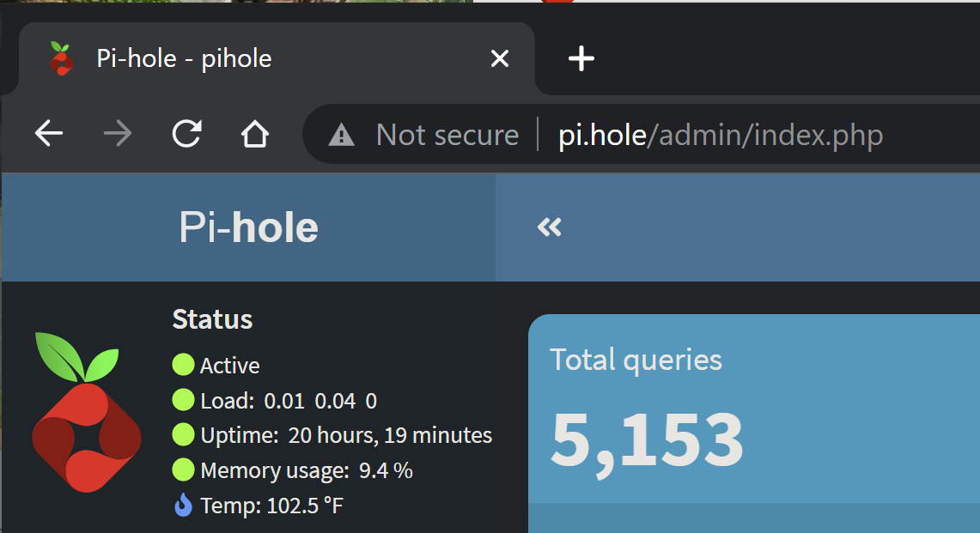Screen dimensions: 980x533
Task: Click the large Pi-hole raspberry logo
Action: click(x=86, y=412)
